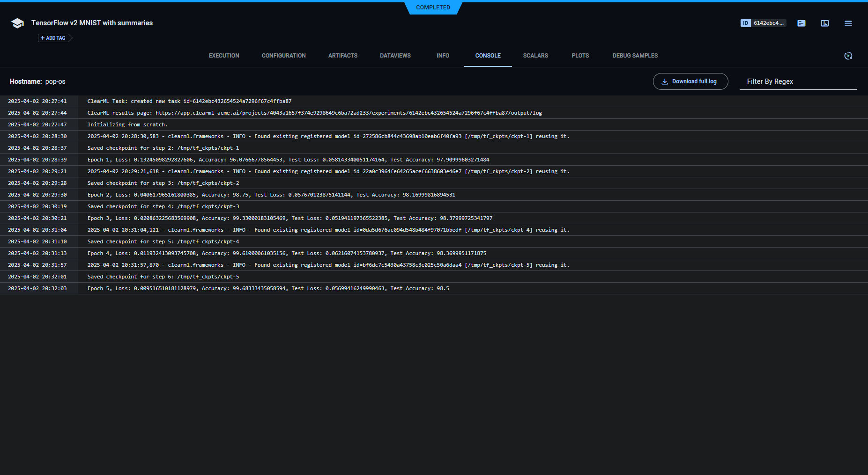Select the Epoch 5 log line
The width and height of the screenshot is (868, 475).
pos(268,288)
